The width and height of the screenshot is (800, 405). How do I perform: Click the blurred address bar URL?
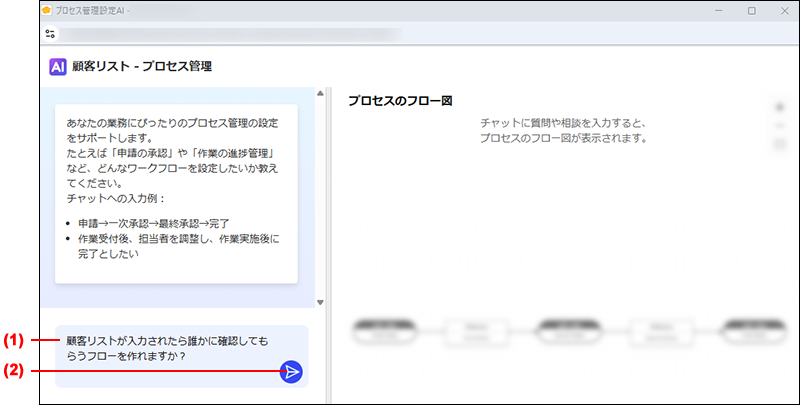tap(230, 34)
